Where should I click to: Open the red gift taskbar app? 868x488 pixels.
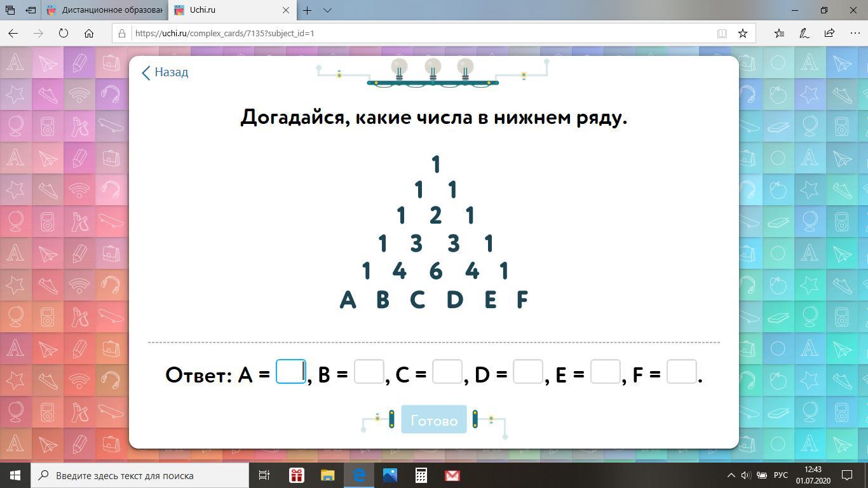tap(296, 475)
